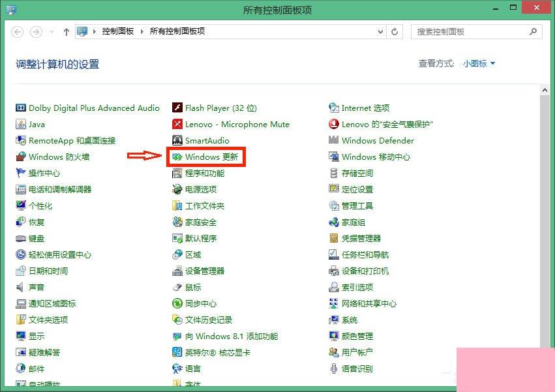
Task: Open the 系统 link
Action: (x=350, y=320)
